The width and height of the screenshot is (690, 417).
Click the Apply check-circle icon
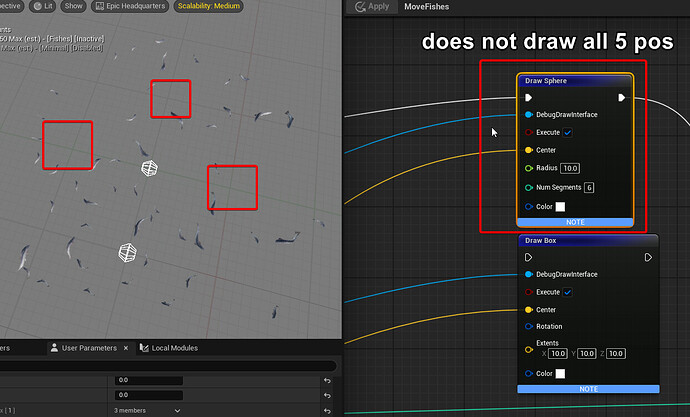(360, 7)
